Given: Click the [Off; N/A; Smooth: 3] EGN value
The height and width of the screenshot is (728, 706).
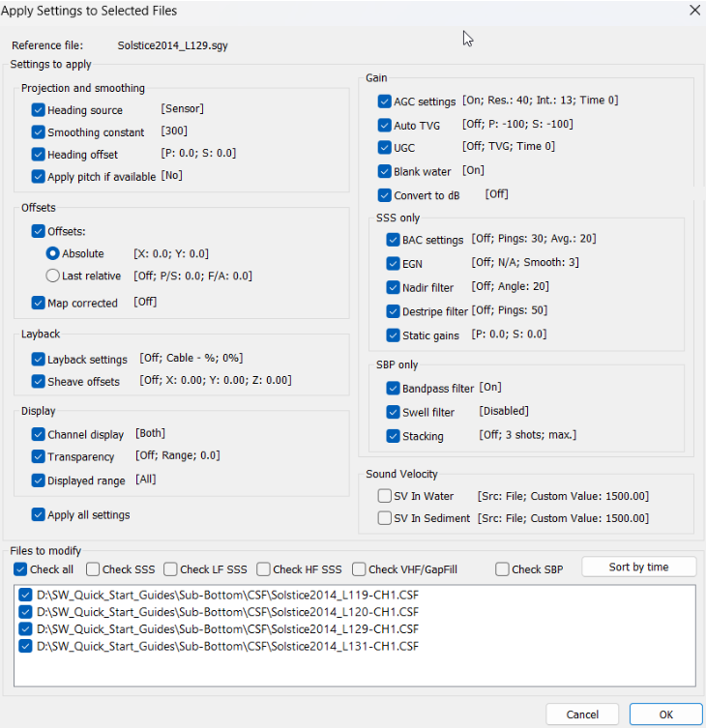Looking at the screenshot, I should click(x=525, y=262).
